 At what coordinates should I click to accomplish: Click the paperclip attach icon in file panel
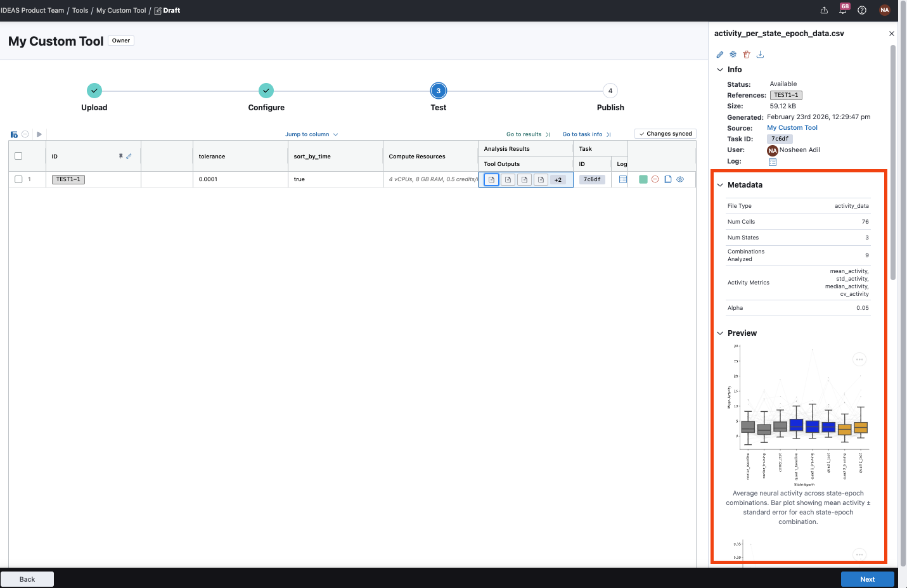tap(720, 54)
